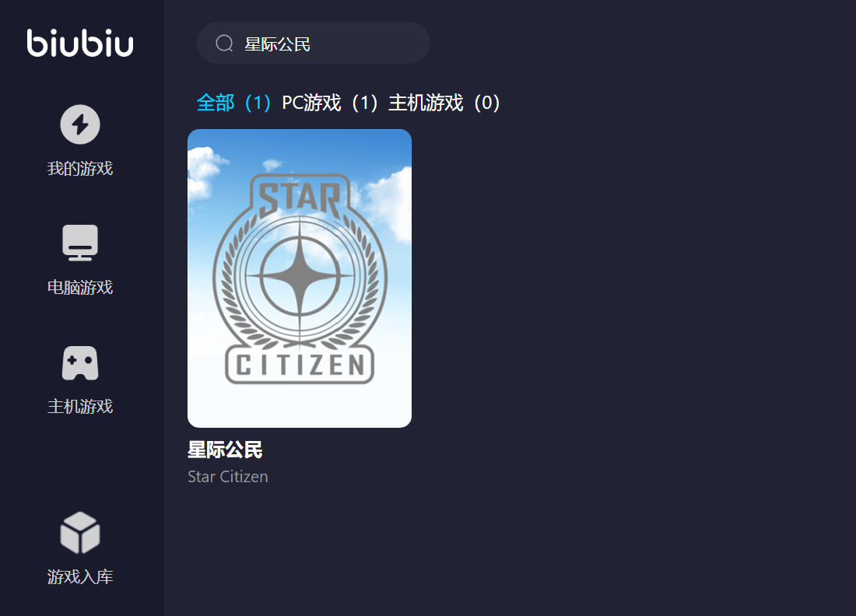The height and width of the screenshot is (616, 856).
Task: Click the 主机游戏 sidebar label
Action: coord(80,407)
